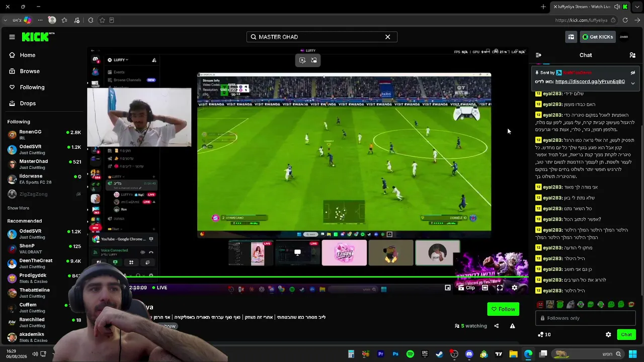
Task: Clear the MASTER OHAD search text
Action: [x=387, y=37]
